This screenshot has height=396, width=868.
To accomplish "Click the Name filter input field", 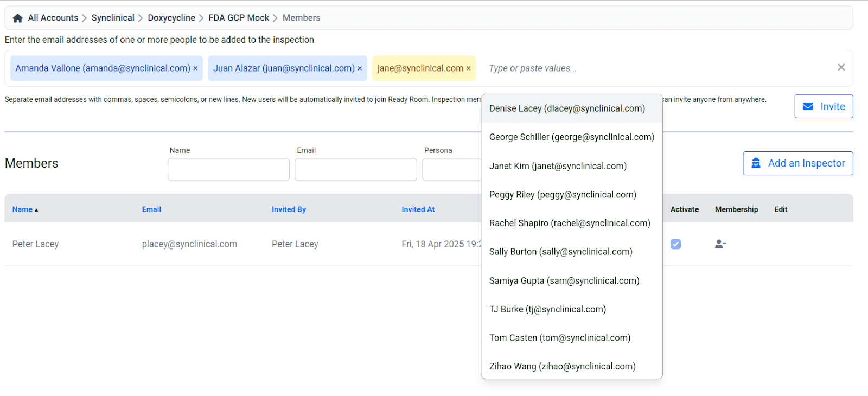I will tap(228, 170).
